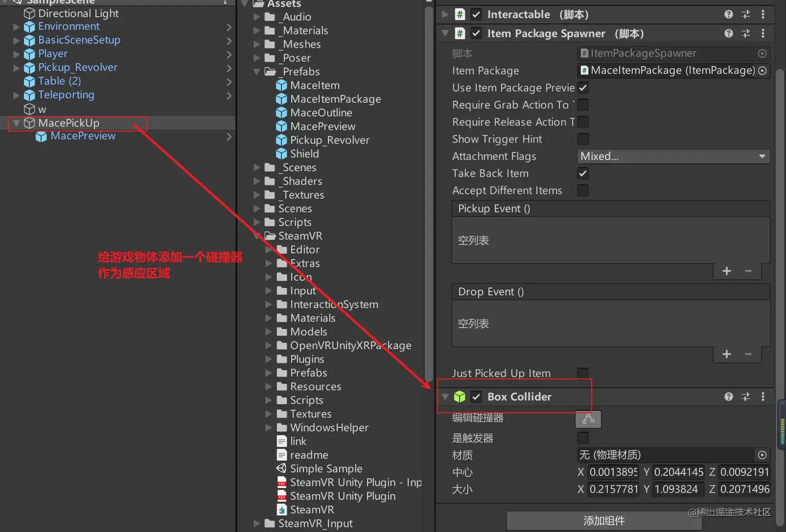Enable Show Trigger Hint checkbox
The width and height of the screenshot is (786, 532).
[x=583, y=139]
